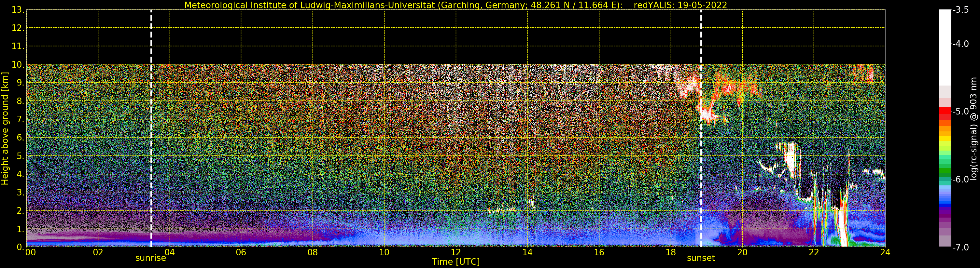
Task: Click the colorbar tick label '-4.0'
Action: [x=960, y=44]
